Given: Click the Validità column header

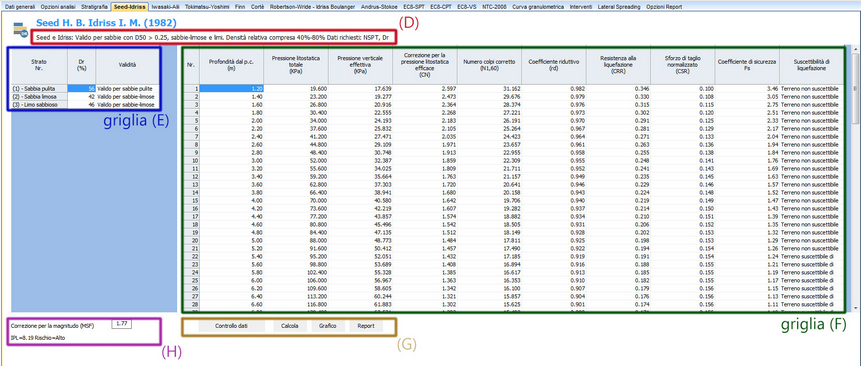Looking at the screenshot, I should pos(127,65).
